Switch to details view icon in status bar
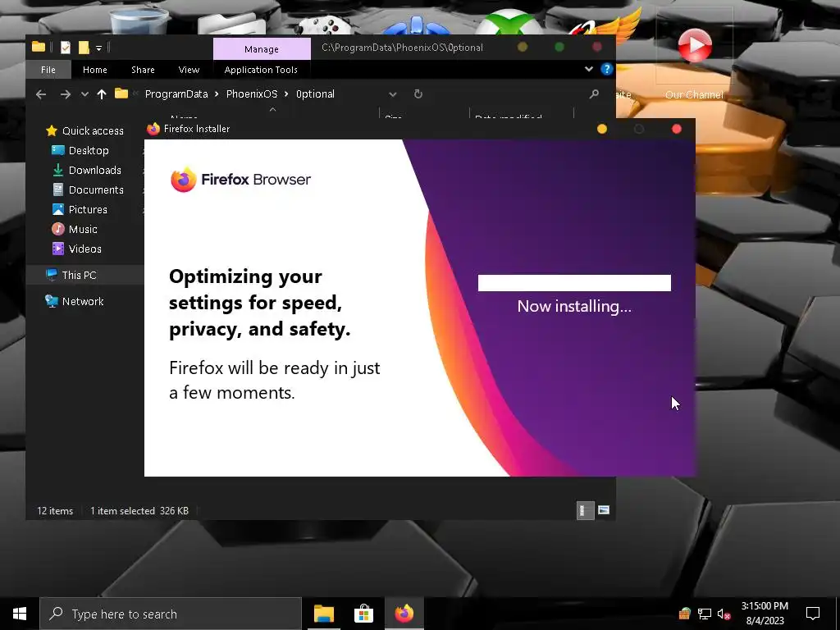Viewport: 840px width, 630px height. coord(585,510)
